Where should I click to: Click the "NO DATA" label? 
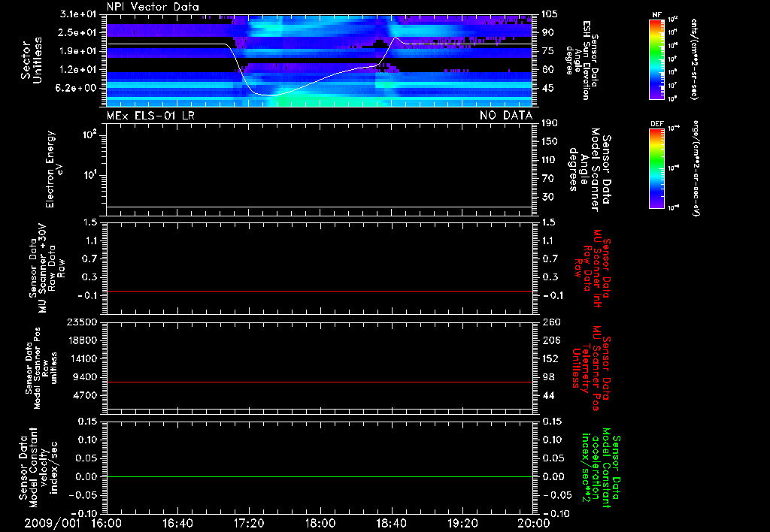coord(506,116)
